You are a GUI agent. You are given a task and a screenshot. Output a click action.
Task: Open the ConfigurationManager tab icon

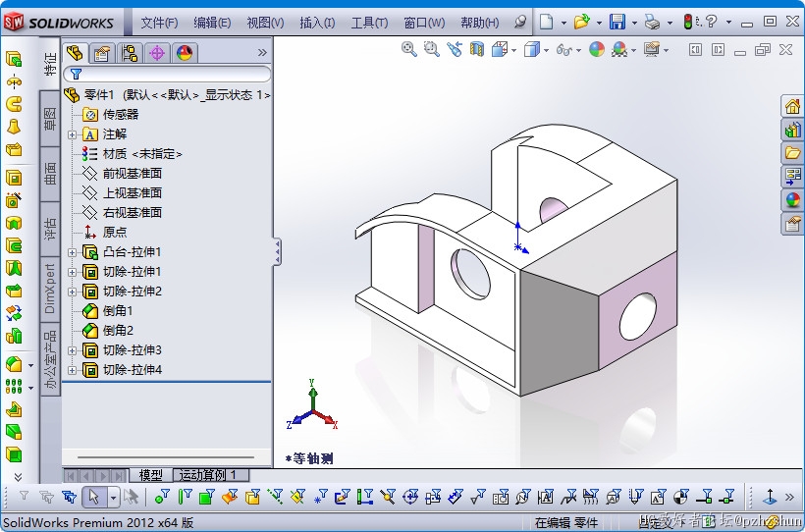pos(130,52)
